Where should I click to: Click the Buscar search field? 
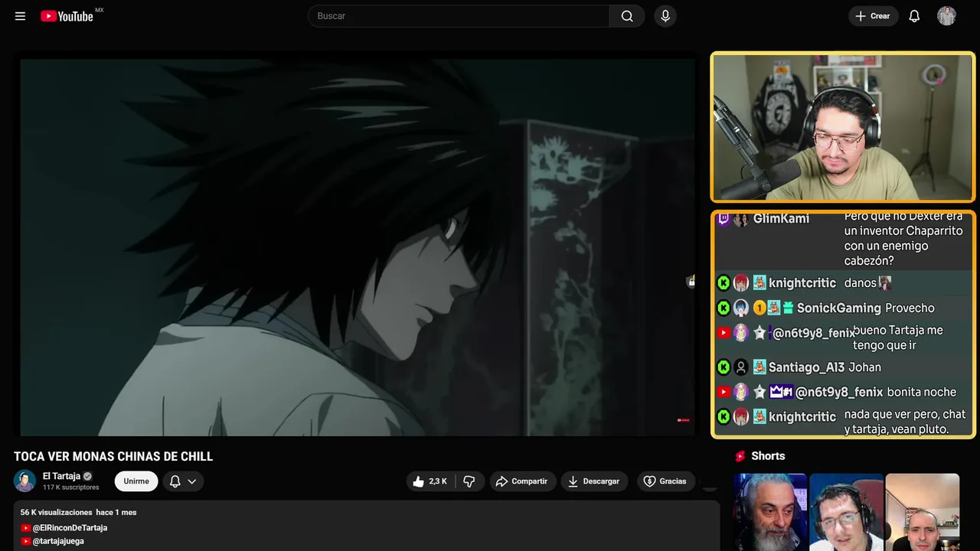click(459, 16)
